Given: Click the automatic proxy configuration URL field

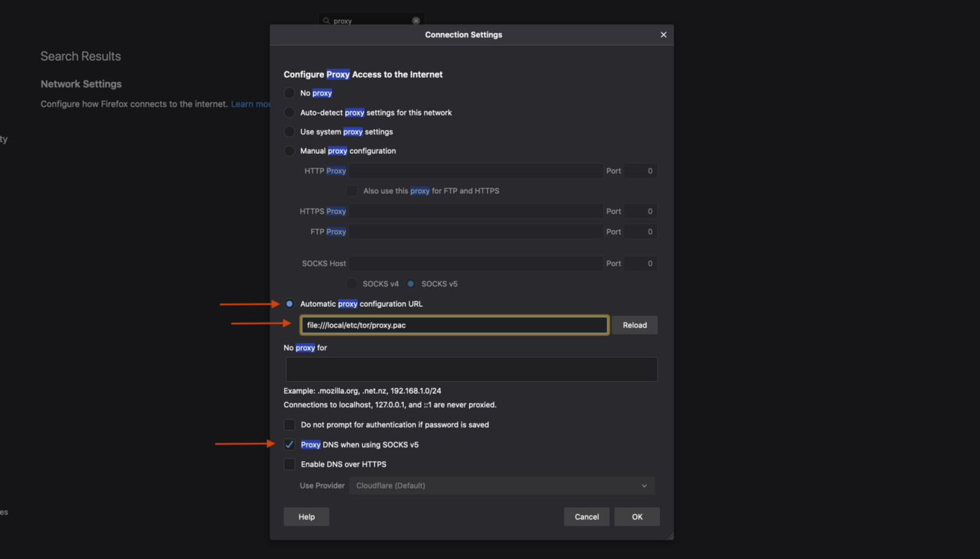Looking at the screenshot, I should [x=454, y=325].
